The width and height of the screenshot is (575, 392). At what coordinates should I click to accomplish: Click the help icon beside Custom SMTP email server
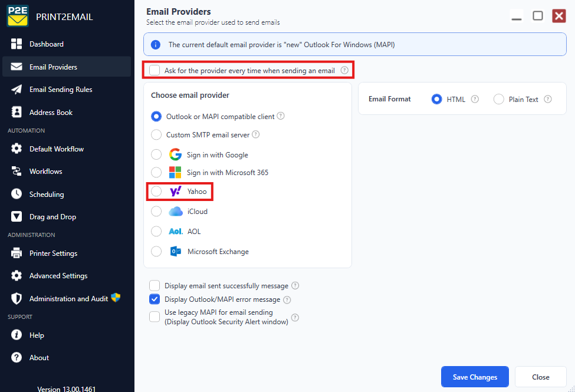click(255, 134)
